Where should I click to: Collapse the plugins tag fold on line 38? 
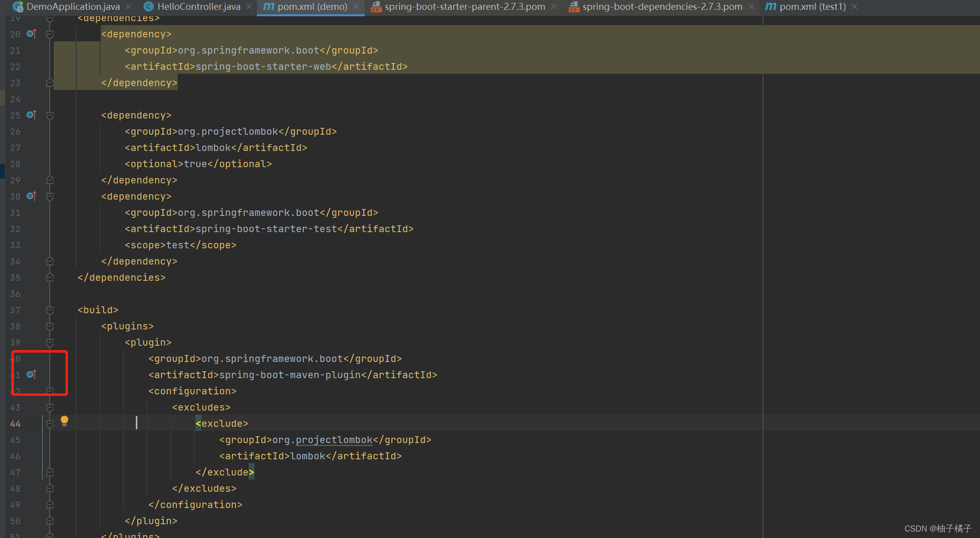click(50, 326)
